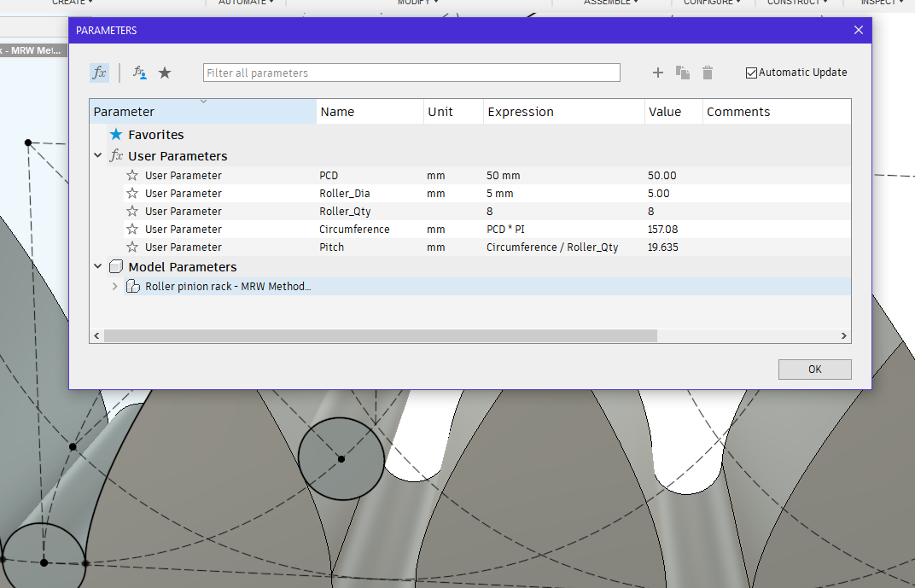
Task: Select the show all parameters fx filter icon
Action: click(x=98, y=73)
